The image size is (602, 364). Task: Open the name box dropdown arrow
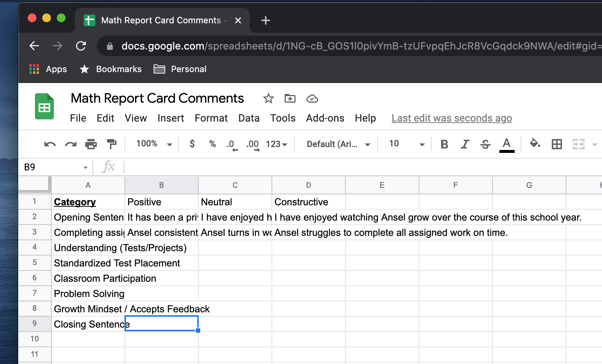click(x=86, y=167)
